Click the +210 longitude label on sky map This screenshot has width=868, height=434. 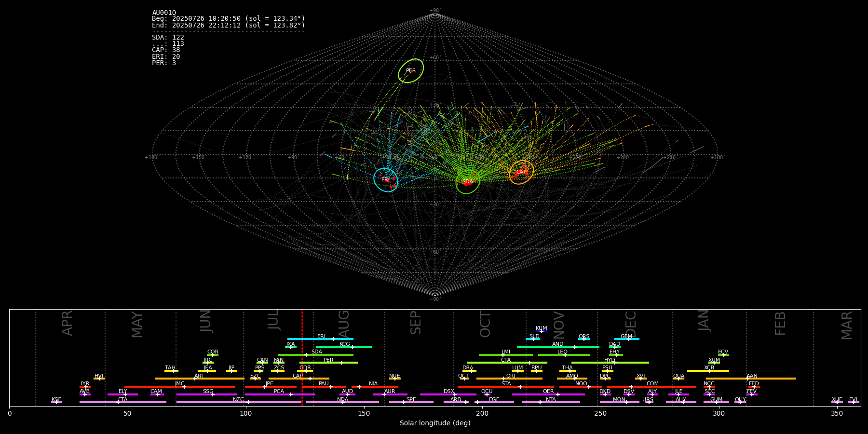coord(669,157)
